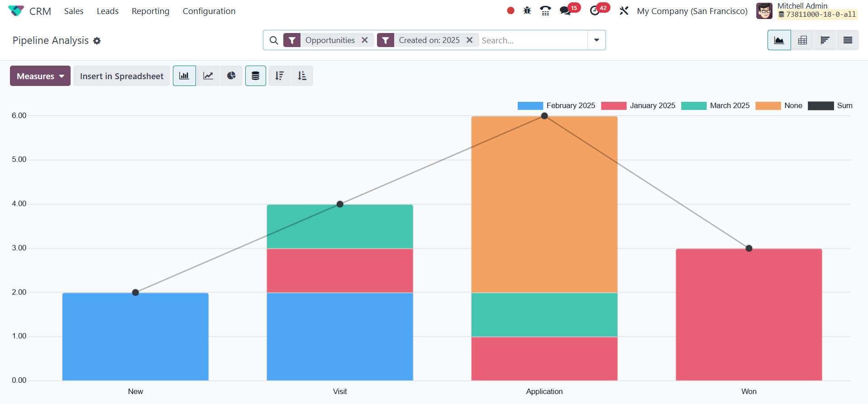The width and height of the screenshot is (868, 404).
Task: Open conversations with 15 messages
Action: pyautogui.click(x=569, y=10)
